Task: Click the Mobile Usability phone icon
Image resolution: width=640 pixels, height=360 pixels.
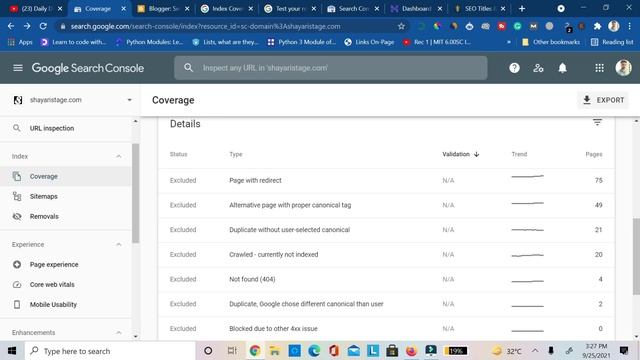Action: [x=17, y=304]
